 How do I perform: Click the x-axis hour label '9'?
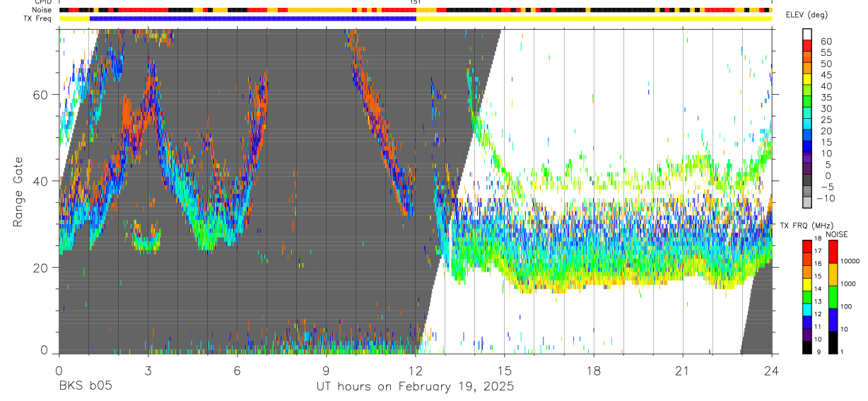pyautogui.click(x=326, y=370)
